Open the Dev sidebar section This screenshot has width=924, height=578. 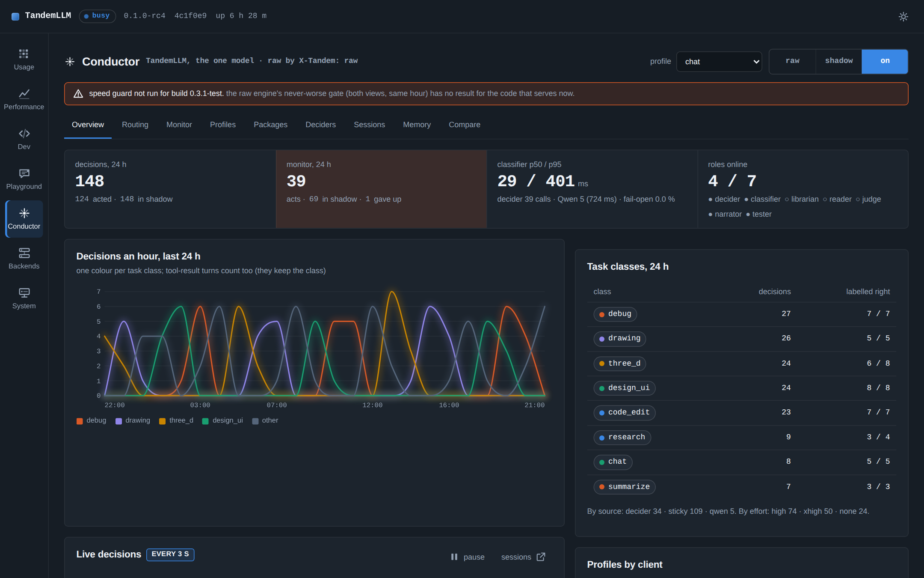pyautogui.click(x=24, y=140)
